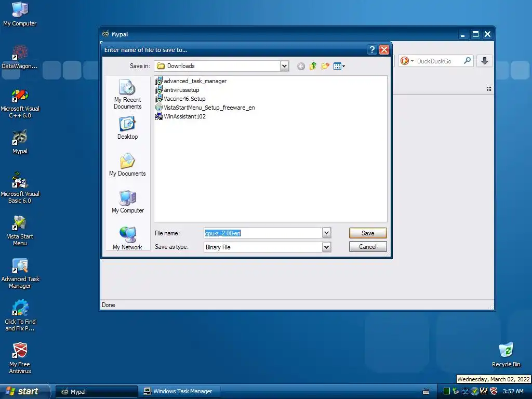Select the Vaccine46.Setup file
The height and width of the screenshot is (399, 532).
tap(180, 98)
